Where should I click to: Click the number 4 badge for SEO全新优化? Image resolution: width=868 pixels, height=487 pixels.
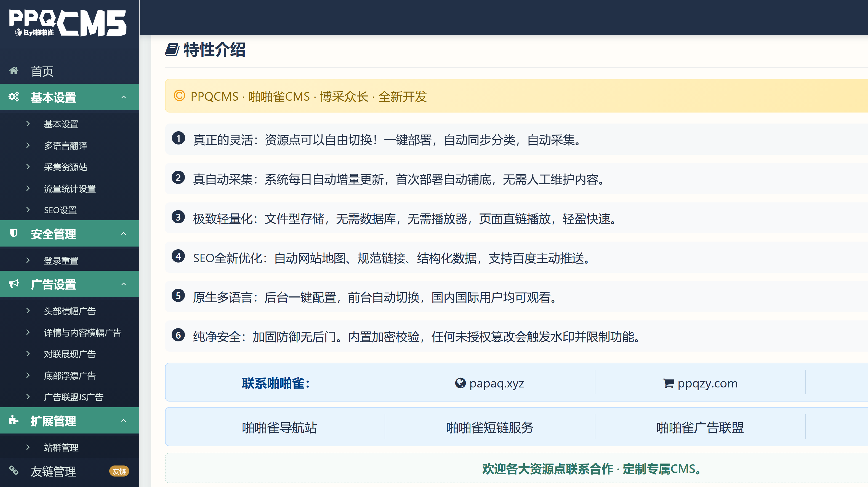pyautogui.click(x=178, y=256)
